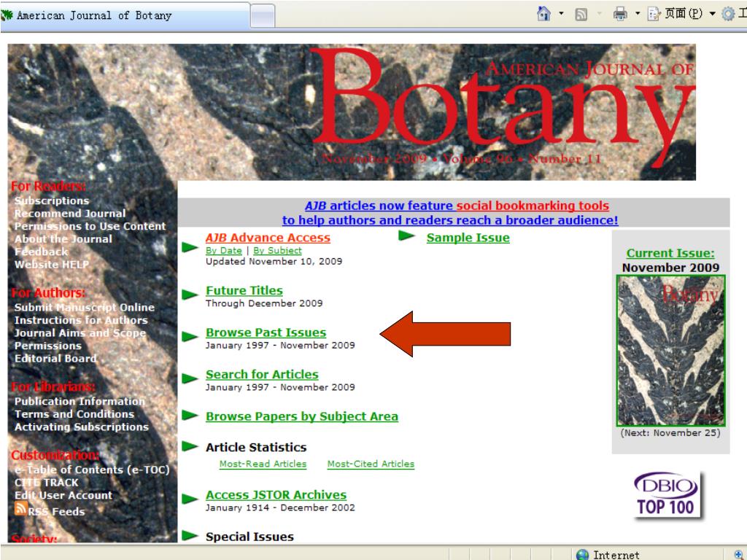
Task: Open RSS Feeds sidebar link
Action: click(x=56, y=511)
